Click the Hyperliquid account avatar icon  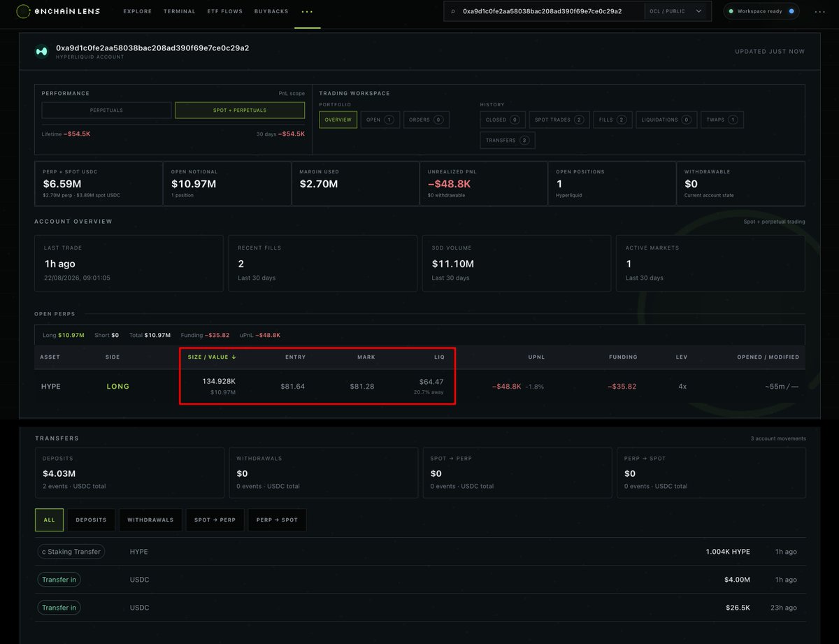click(x=42, y=51)
